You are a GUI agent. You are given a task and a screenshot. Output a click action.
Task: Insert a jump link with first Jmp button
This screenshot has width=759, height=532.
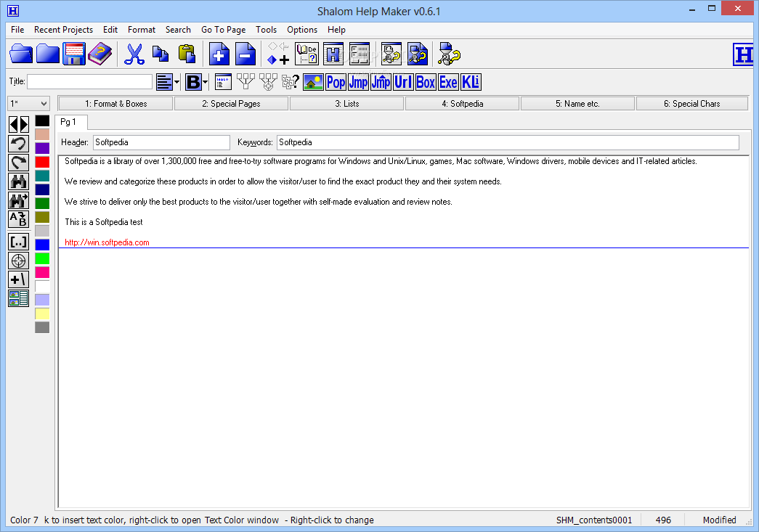(x=358, y=82)
